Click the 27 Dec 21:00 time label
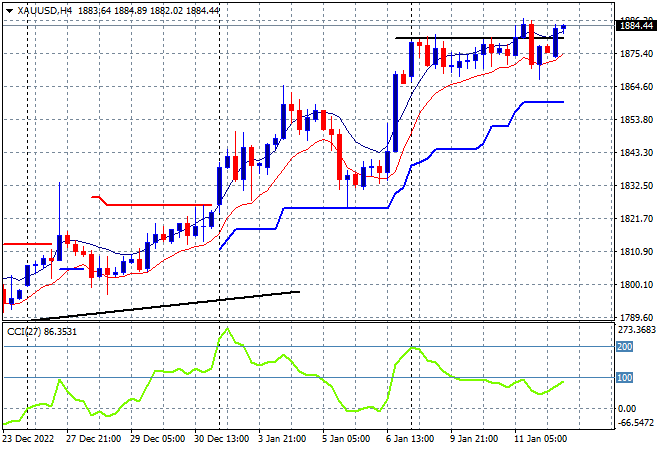This screenshot has height=450, width=660. (x=93, y=439)
